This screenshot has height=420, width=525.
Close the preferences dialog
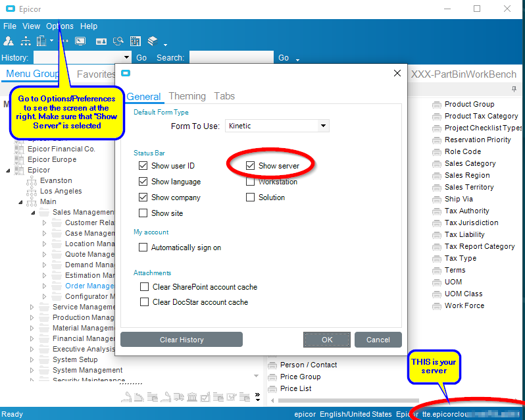pos(397,73)
